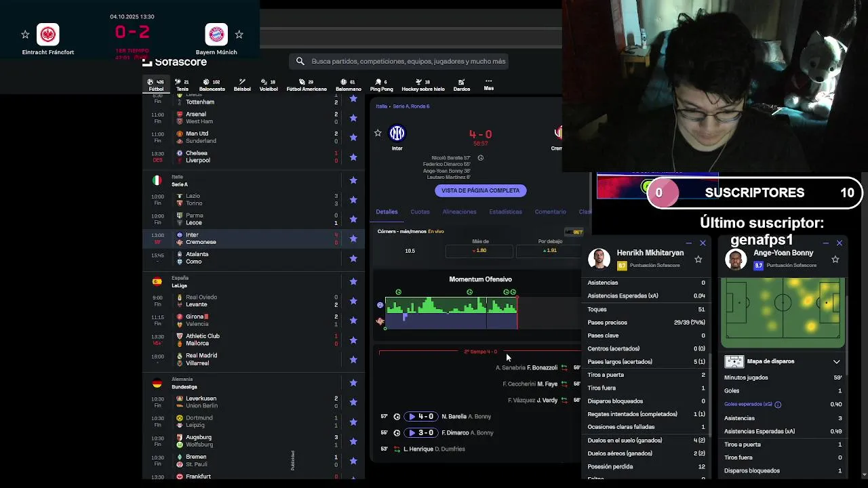Click the search magnifier icon
Screen dimensions: 868x488
(x=300, y=61)
